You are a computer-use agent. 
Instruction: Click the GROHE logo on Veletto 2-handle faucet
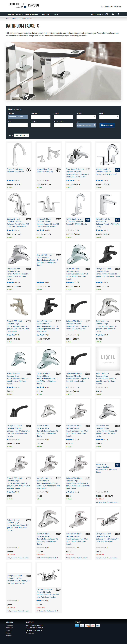(117, 170)
